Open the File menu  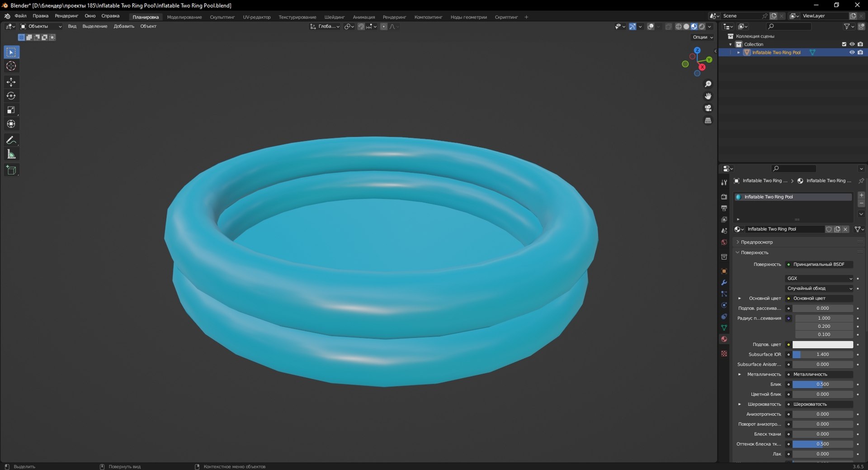pyautogui.click(x=20, y=16)
